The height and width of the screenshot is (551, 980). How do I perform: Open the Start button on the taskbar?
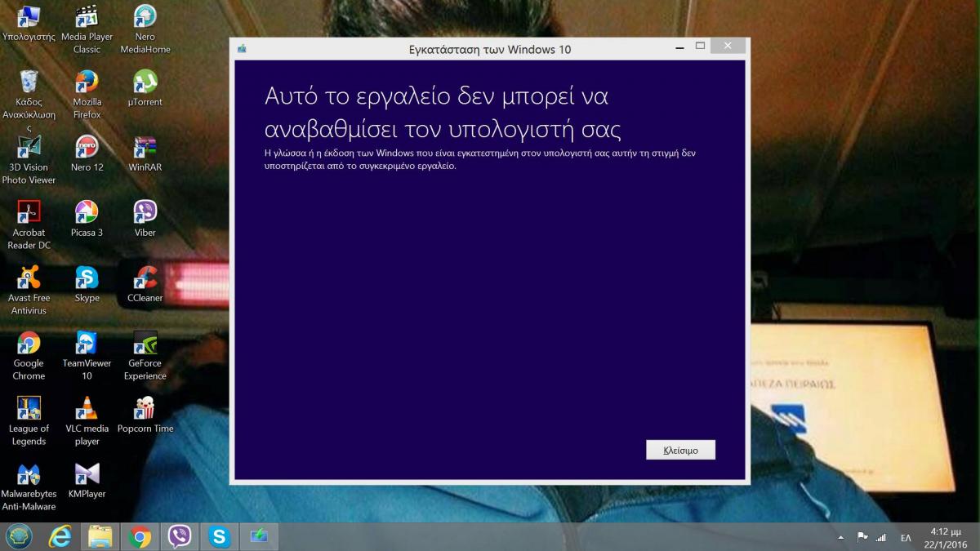coord(19,536)
